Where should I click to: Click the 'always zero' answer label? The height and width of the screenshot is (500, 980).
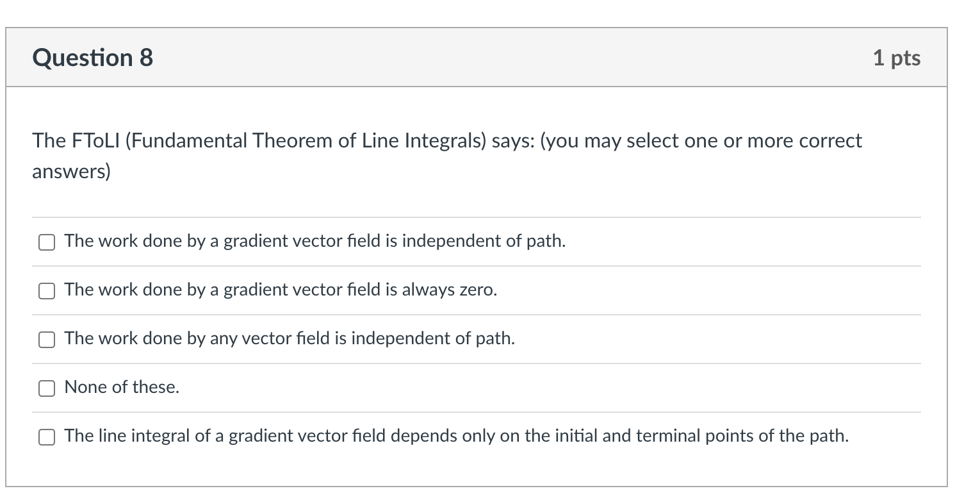(x=279, y=290)
